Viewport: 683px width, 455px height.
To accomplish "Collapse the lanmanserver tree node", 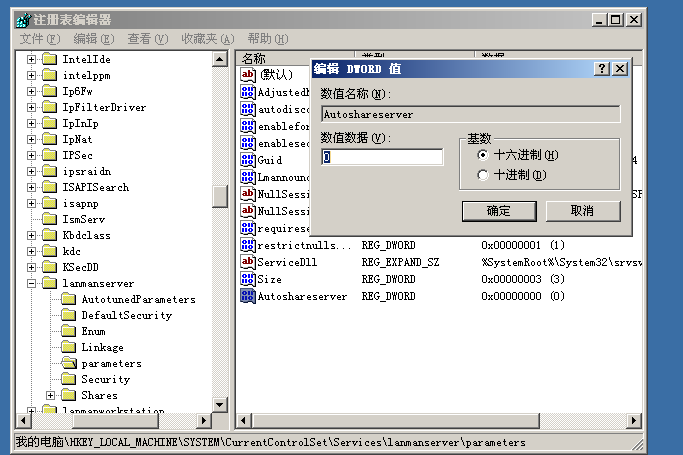I will tap(31, 283).
